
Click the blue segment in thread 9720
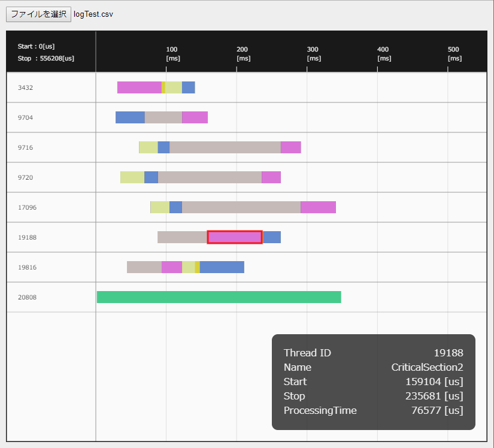pos(151,177)
